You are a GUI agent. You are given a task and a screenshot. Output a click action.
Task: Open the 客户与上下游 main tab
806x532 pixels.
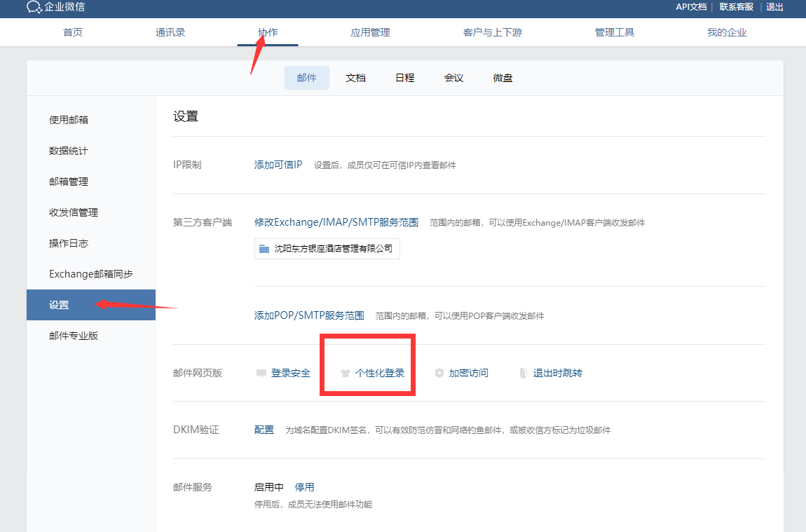493,32
